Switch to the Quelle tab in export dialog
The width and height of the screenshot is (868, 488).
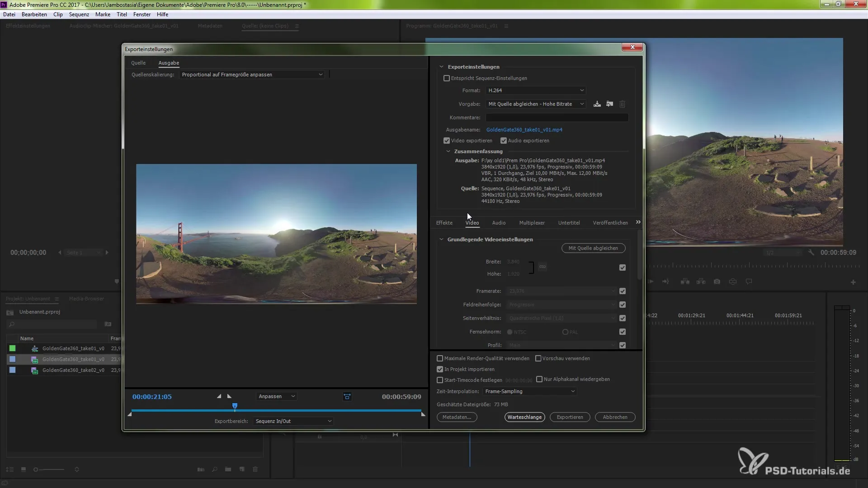click(138, 63)
